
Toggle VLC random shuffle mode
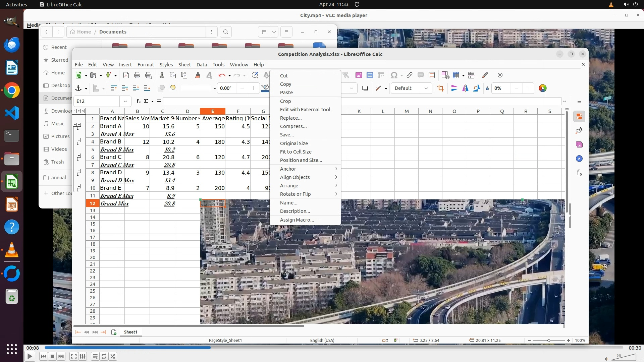click(113, 356)
